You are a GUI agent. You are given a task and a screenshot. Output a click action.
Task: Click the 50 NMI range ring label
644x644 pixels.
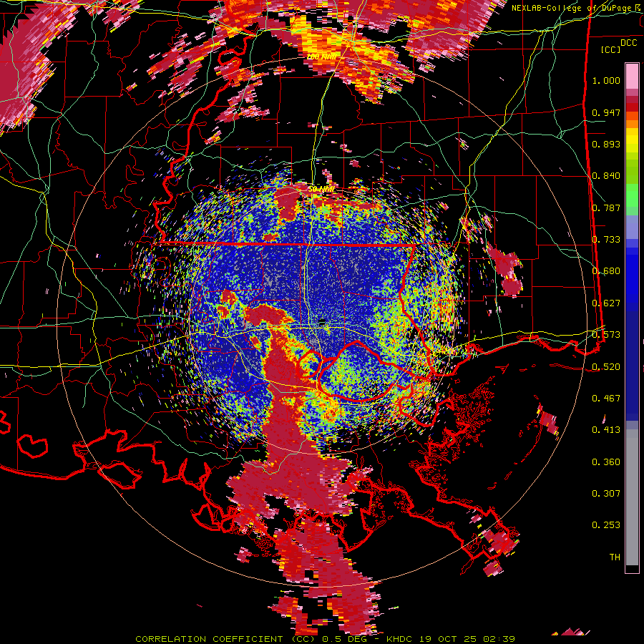tap(321, 190)
